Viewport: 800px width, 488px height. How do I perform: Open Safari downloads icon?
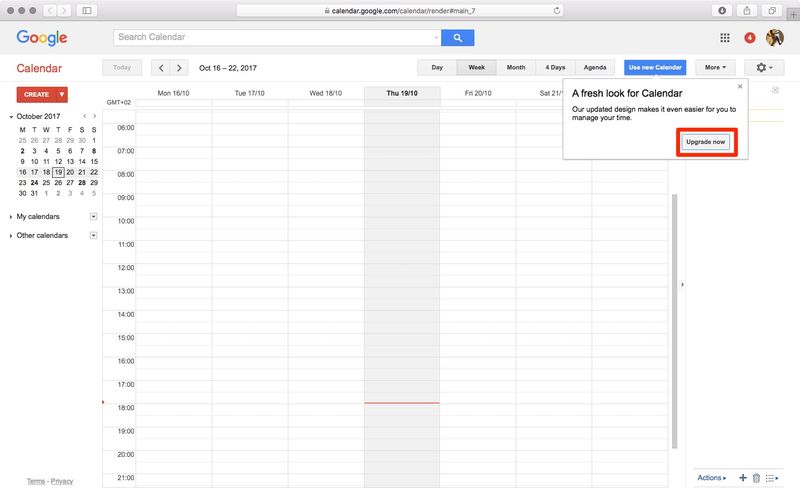click(x=722, y=10)
